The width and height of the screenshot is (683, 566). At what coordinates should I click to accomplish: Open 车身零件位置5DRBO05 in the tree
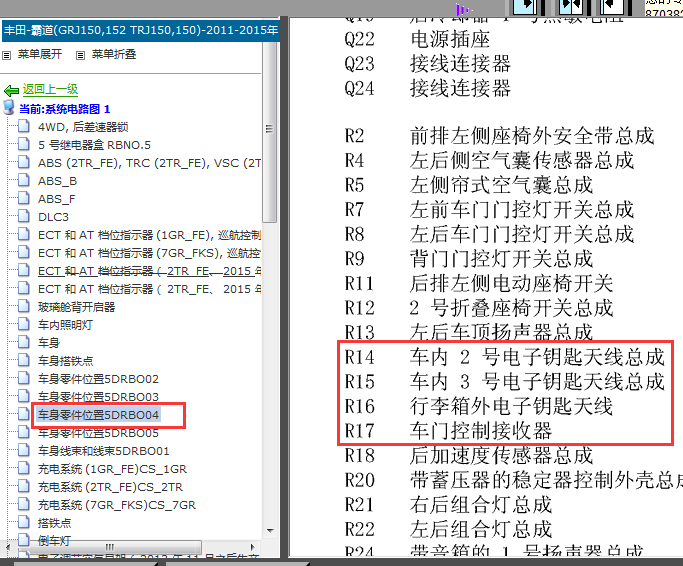98,433
